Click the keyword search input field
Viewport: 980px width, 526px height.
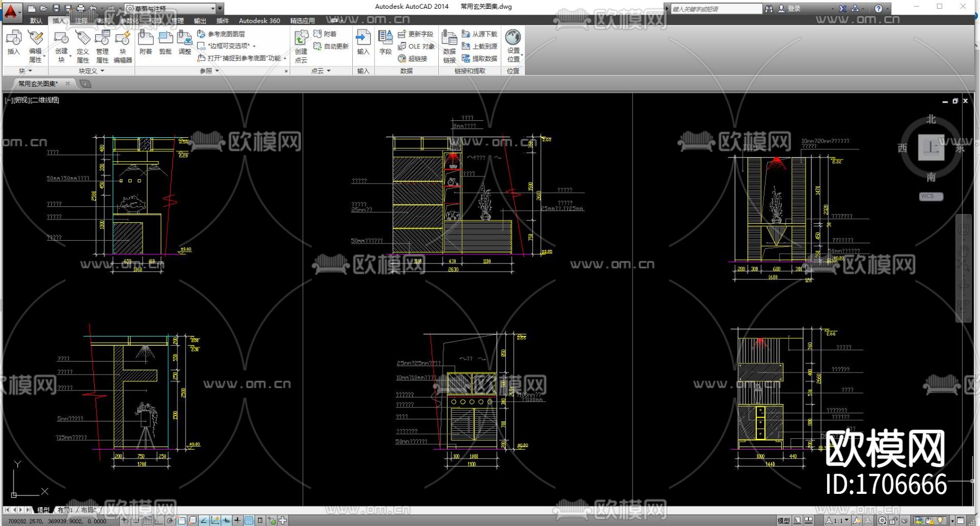(715, 9)
